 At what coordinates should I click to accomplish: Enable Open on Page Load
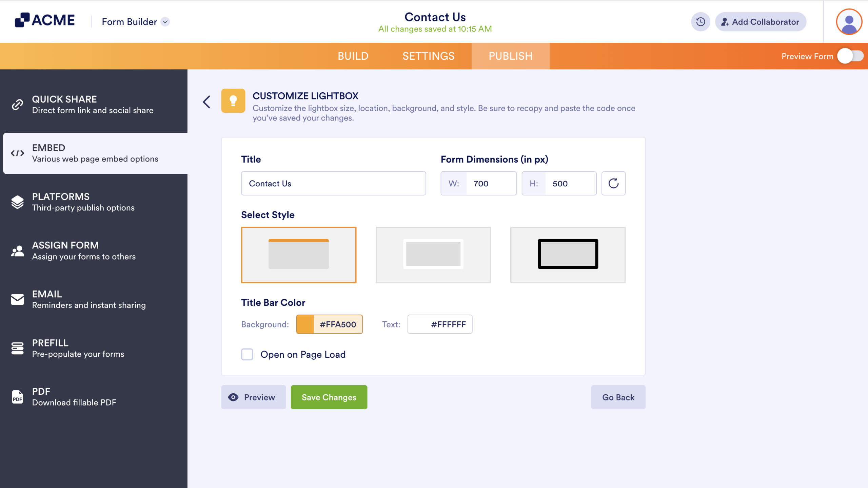coord(247,354)
